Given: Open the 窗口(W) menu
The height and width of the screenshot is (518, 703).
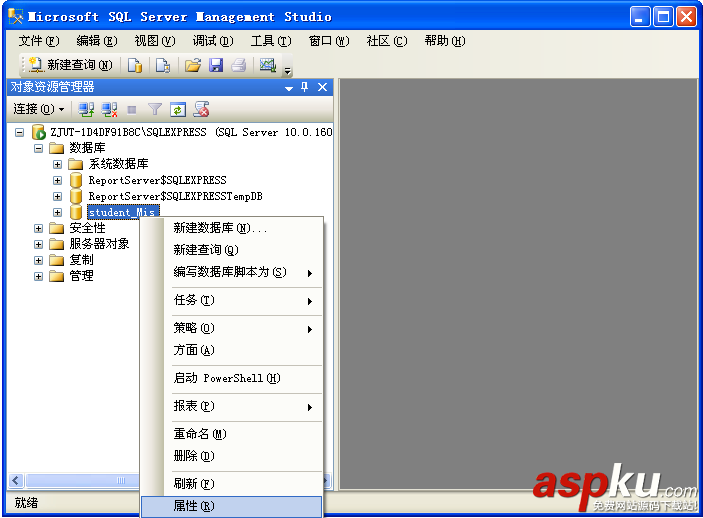Looking at the screenshot, I should (329, 41).
